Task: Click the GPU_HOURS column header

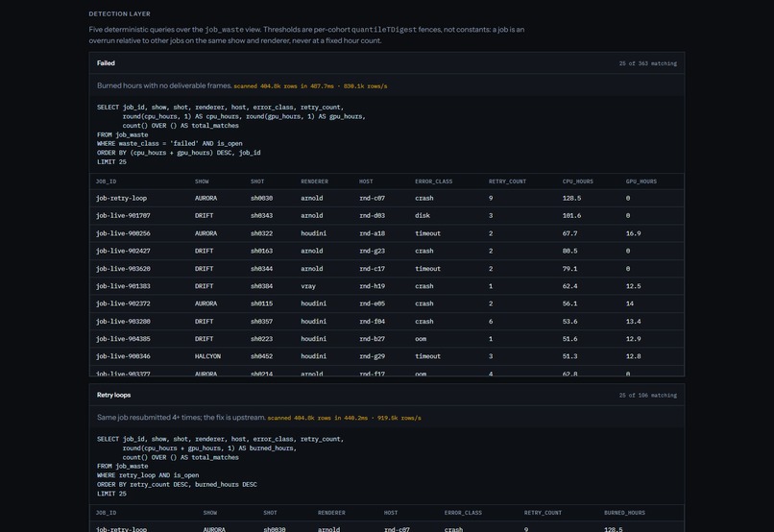Action: pyautogui.click(x=641, y=181)
